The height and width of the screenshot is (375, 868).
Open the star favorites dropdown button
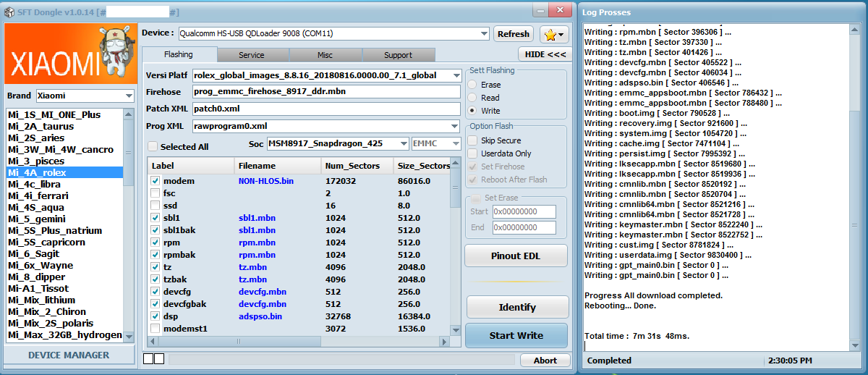(553, 34)
